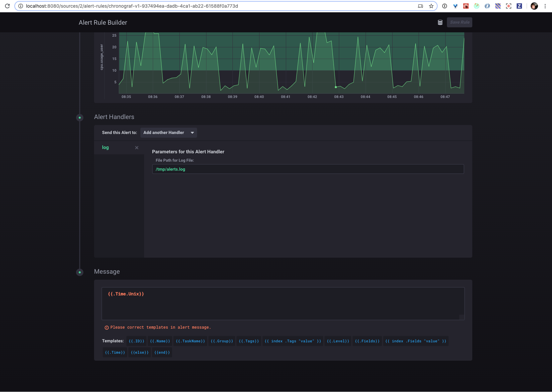This screenshot has width=552, height=392.
Task: Insert the {{end}} template
Action: pyautogui.click(x=162, y=352)
